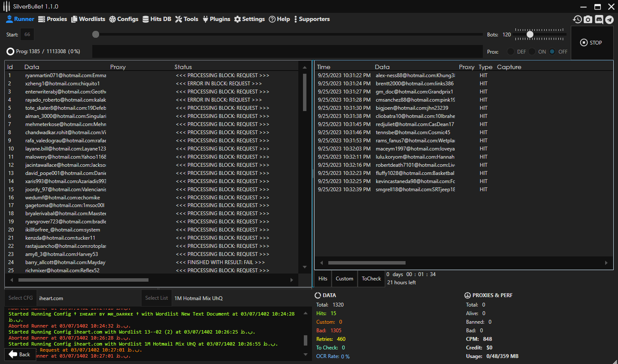The height and width of the screenshot is (364, 618).
Task: Switch to the ToCheck tab
Action: [371, 279]
